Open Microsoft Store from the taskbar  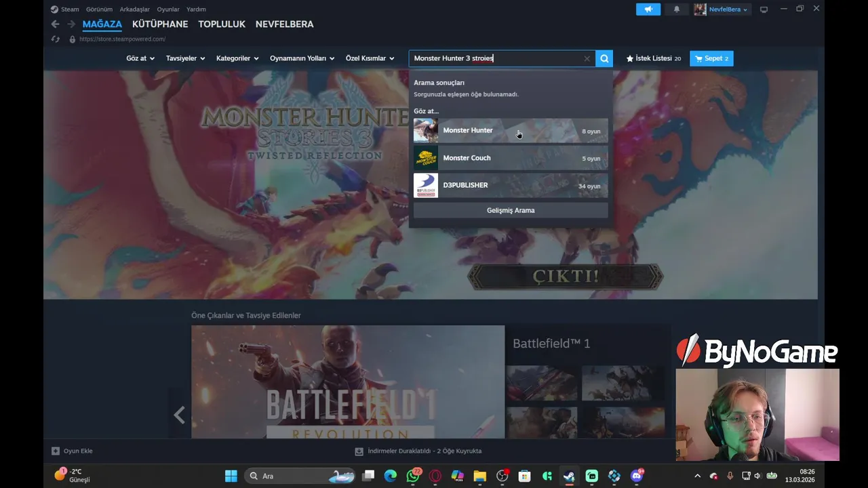pos(524,476)
